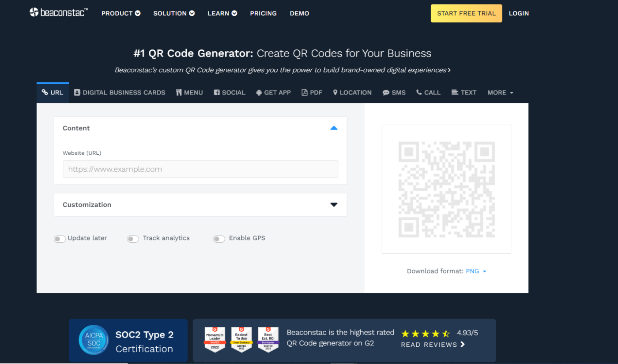The image size is (618, 364).
Task: Open the MORE QR types menu
Action: (x=500, y=92)
